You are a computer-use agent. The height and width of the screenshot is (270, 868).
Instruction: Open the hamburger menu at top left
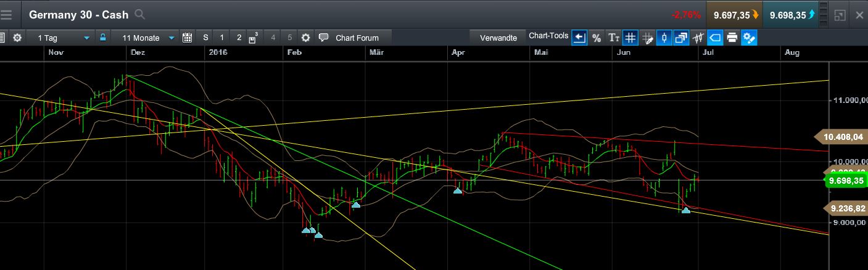point(6,15)
